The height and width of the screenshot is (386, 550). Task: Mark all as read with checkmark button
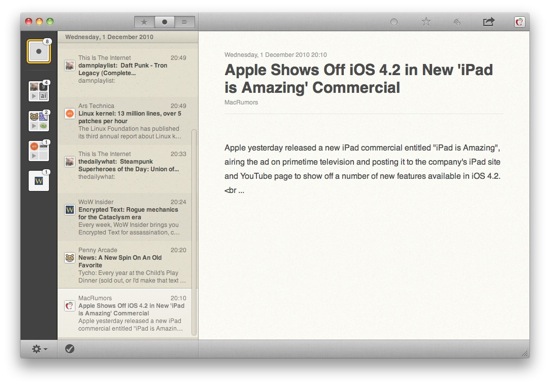(69, 348)
